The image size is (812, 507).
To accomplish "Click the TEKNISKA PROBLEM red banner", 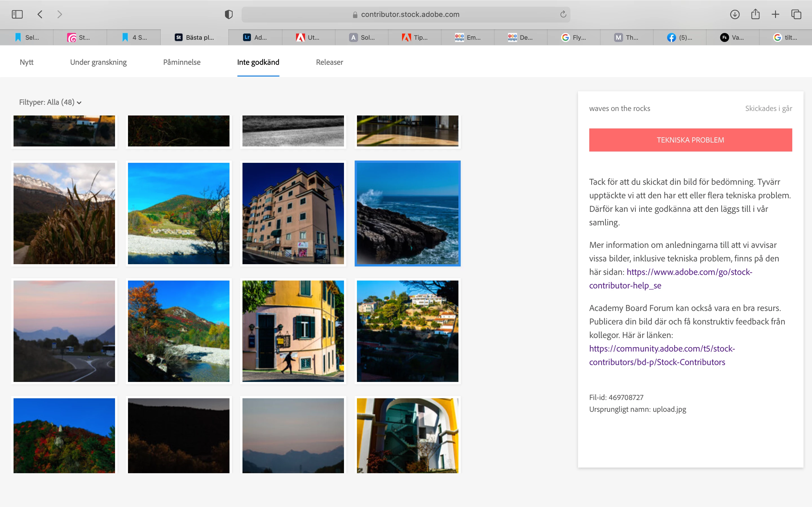I will (x=690, y=140).
